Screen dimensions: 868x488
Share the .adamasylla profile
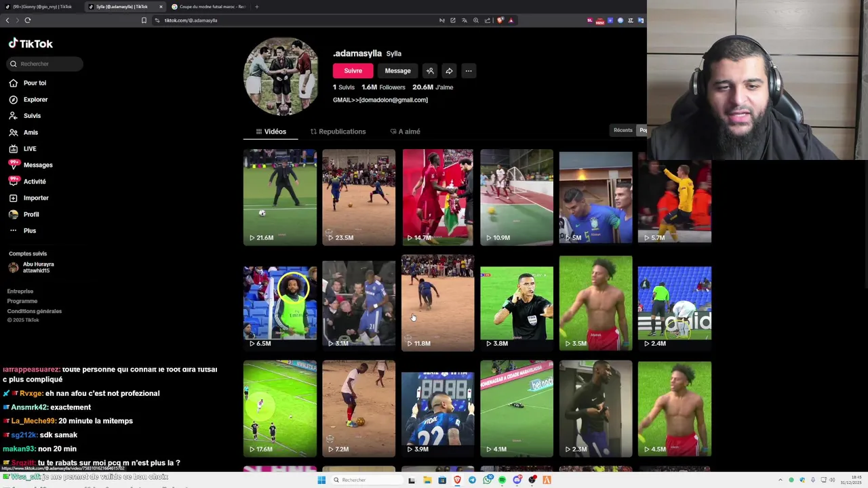tap(449, 70)
